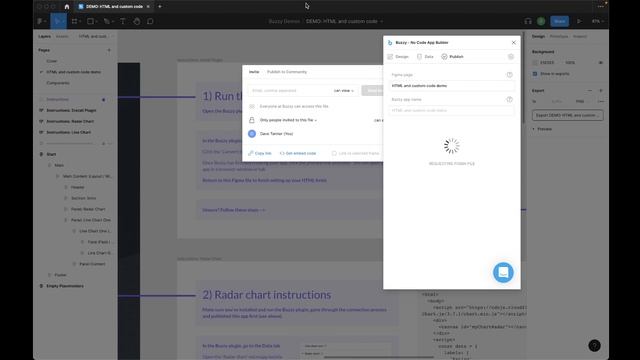
Task: Select the Rectangle shape tool
Action: (91, 21)
